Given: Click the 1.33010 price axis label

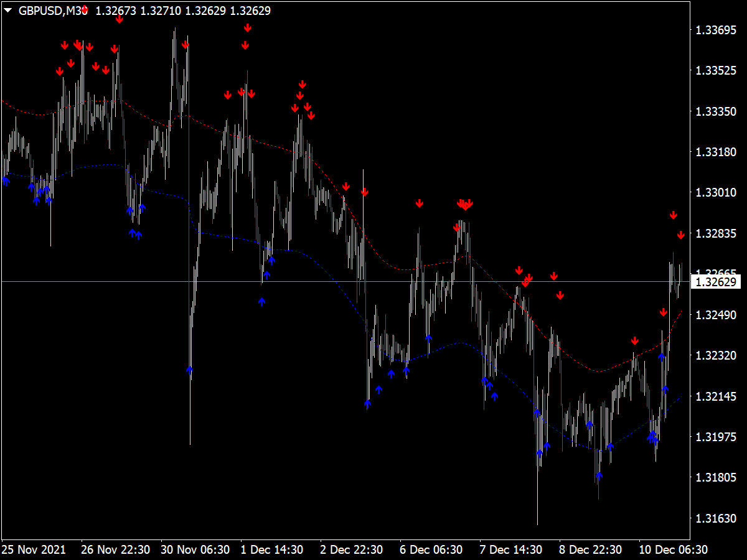Looking at the screenshot, I should tap(716, 192).
